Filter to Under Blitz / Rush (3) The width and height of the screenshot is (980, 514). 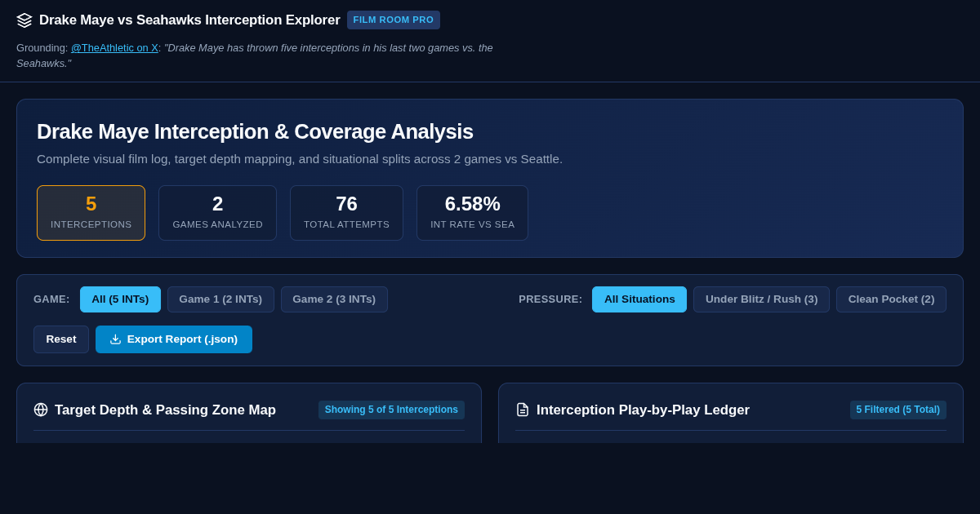(761, 299)
